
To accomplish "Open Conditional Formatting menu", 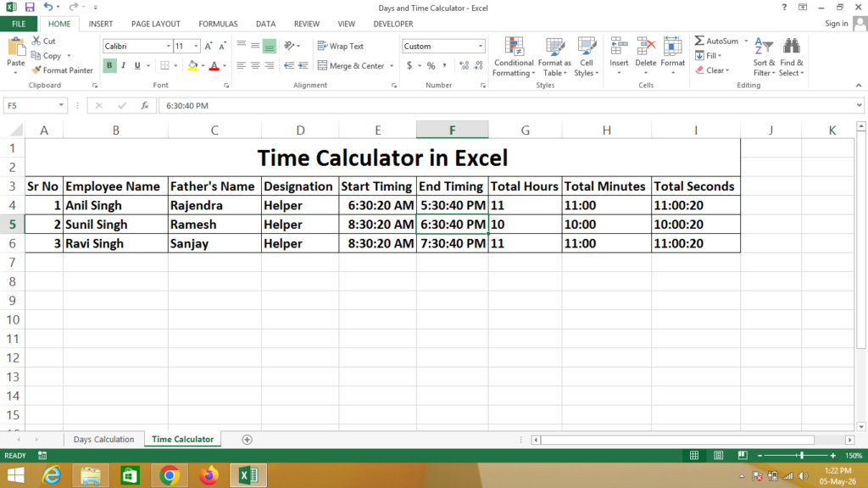I will click(513, 57).
